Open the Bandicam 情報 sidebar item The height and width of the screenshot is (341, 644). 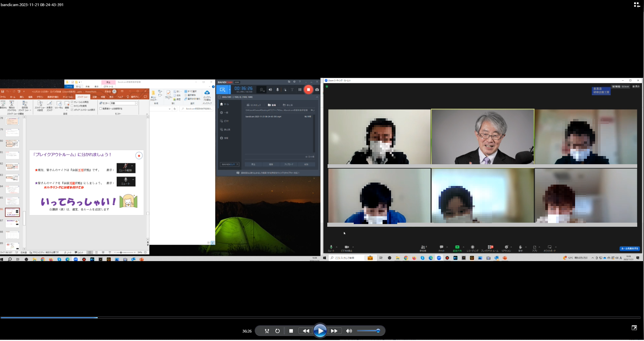click(225, 138)
